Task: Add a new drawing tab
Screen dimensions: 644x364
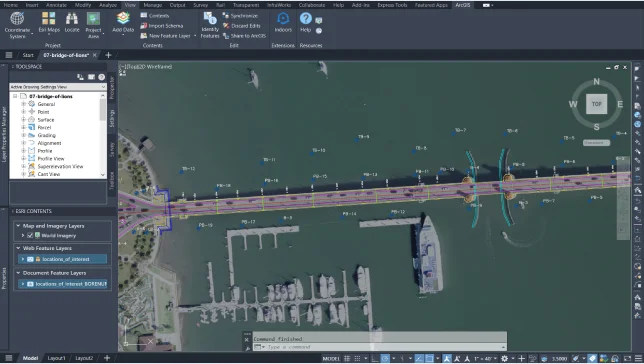Action: point(108,55)
